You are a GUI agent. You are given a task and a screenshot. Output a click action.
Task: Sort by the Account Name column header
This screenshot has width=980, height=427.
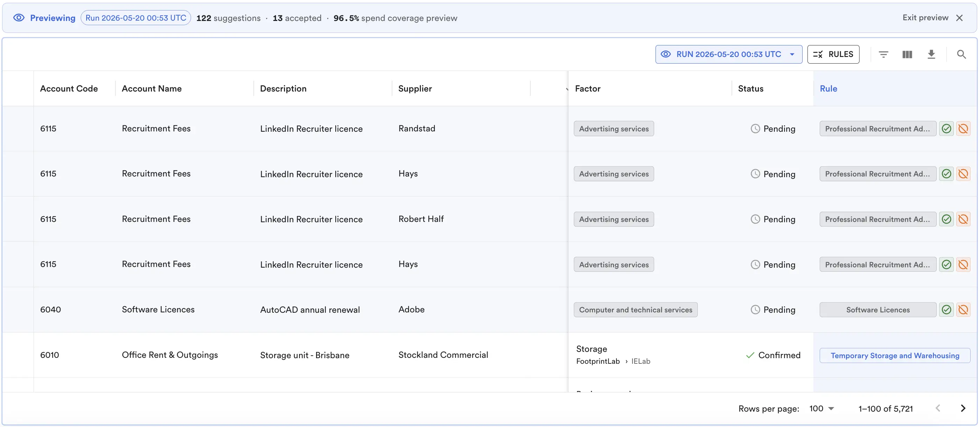(152, 89)
